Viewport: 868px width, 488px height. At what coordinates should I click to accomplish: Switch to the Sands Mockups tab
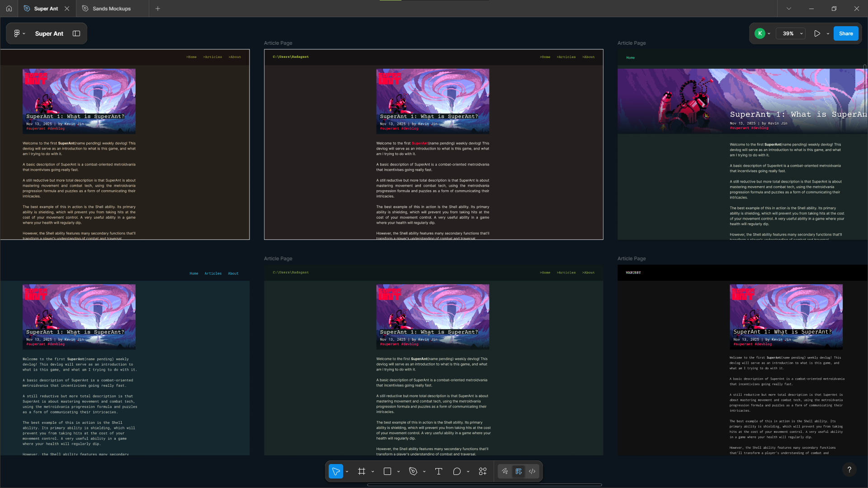[111, 9]
